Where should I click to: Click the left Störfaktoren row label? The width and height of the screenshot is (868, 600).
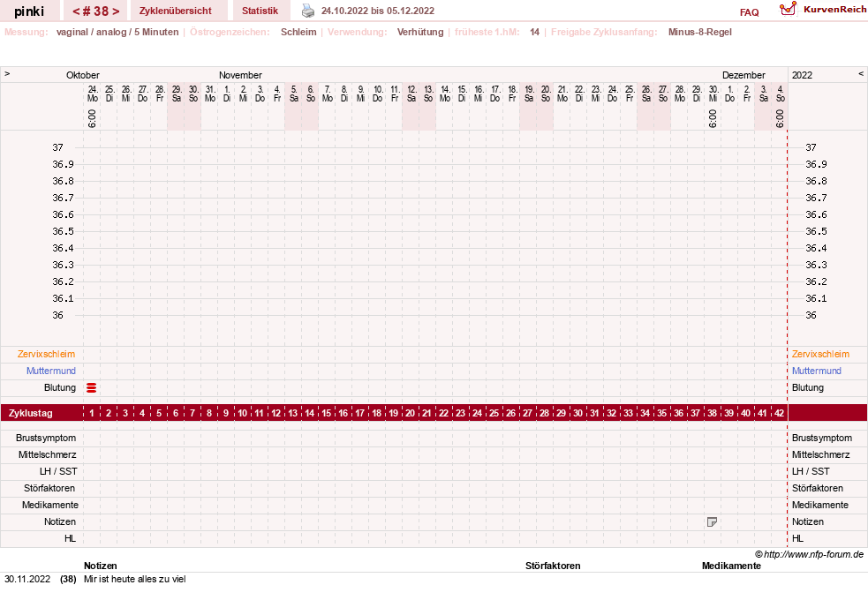pos(49,488)
